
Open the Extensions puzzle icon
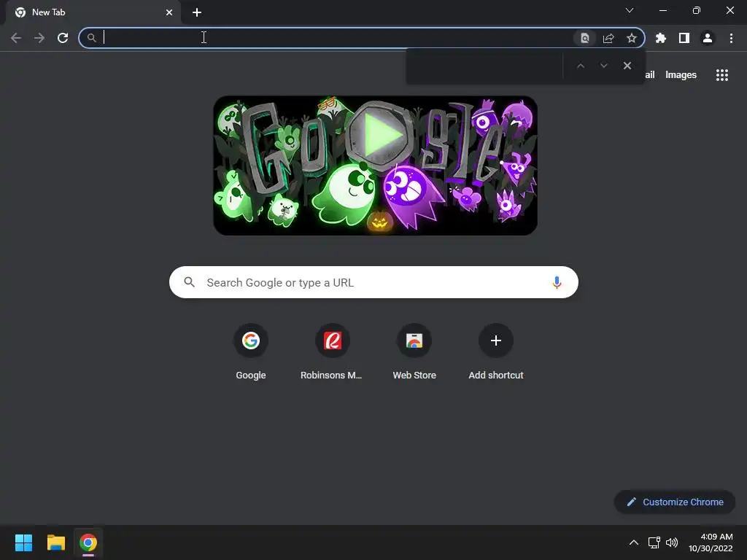point(661,38)
